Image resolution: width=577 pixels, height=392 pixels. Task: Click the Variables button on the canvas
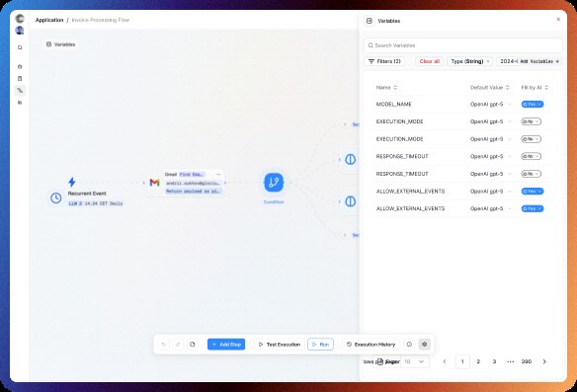pyautogui.click(x=60, y=44)
